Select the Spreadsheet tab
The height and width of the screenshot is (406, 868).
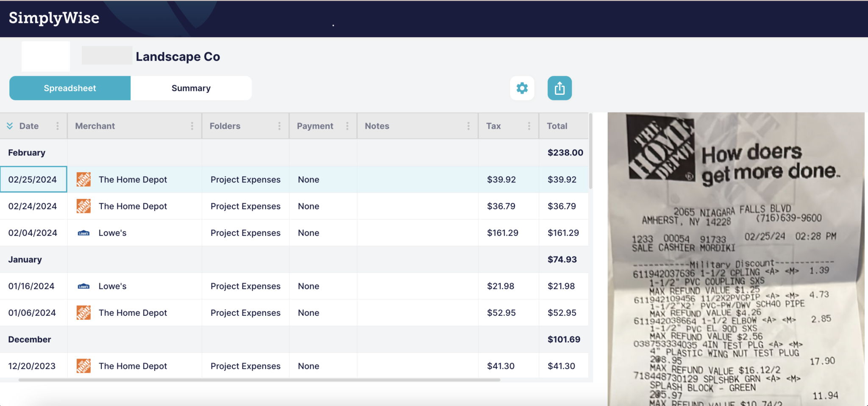[x=70, y=88]
